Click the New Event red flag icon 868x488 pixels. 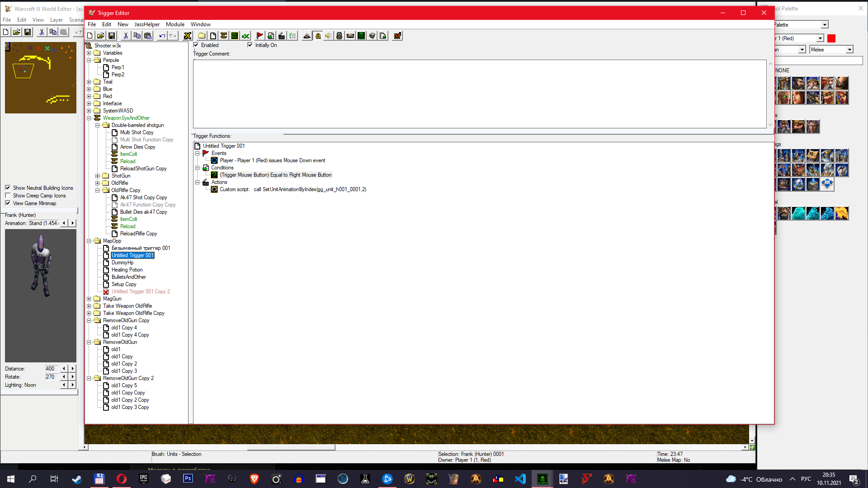(259, 36)
